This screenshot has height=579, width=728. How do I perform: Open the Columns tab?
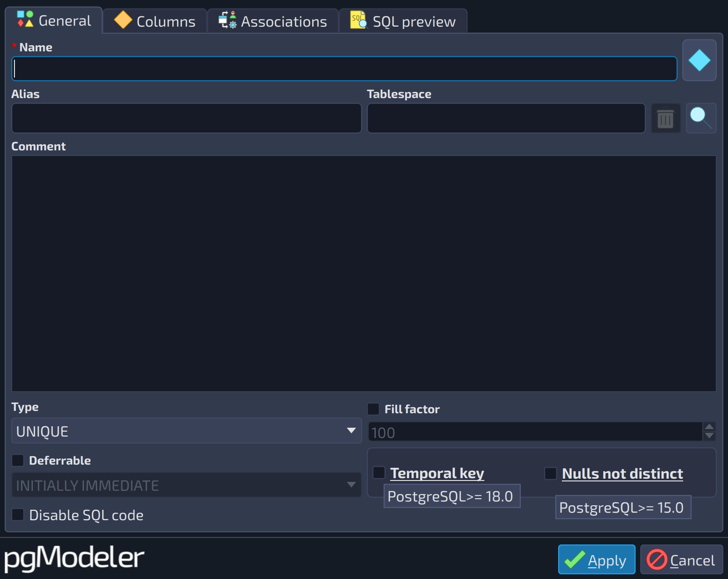pos(155,21)
